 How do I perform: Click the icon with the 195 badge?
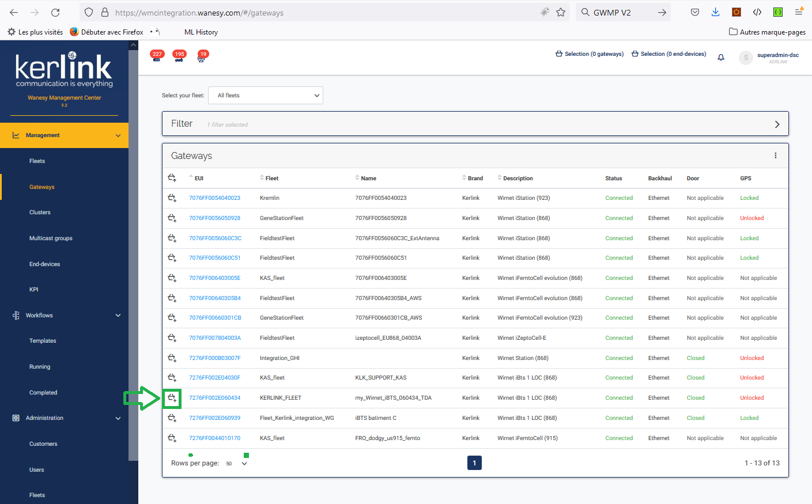click(179, 56)
